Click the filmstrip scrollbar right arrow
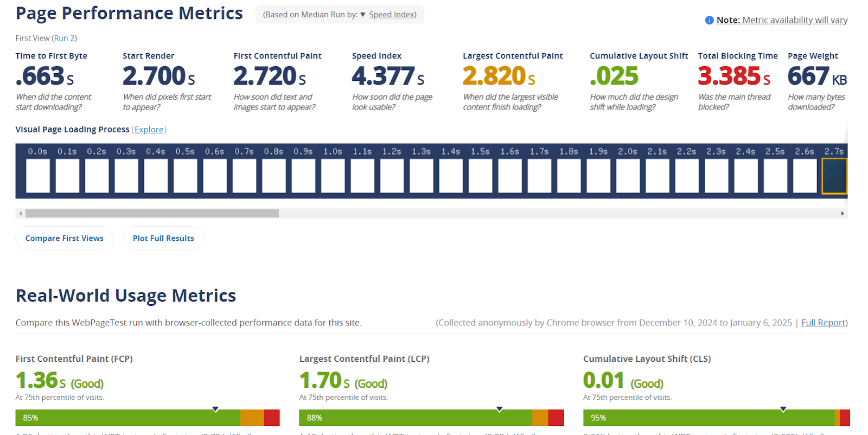The height and width of the screenshot is (435, 868). [x=842, y=214]
